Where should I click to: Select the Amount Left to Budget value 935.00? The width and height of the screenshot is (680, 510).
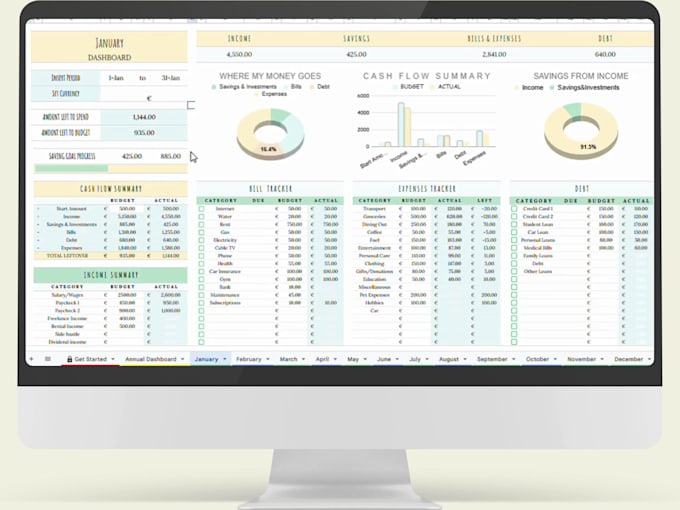pos(144,133)
